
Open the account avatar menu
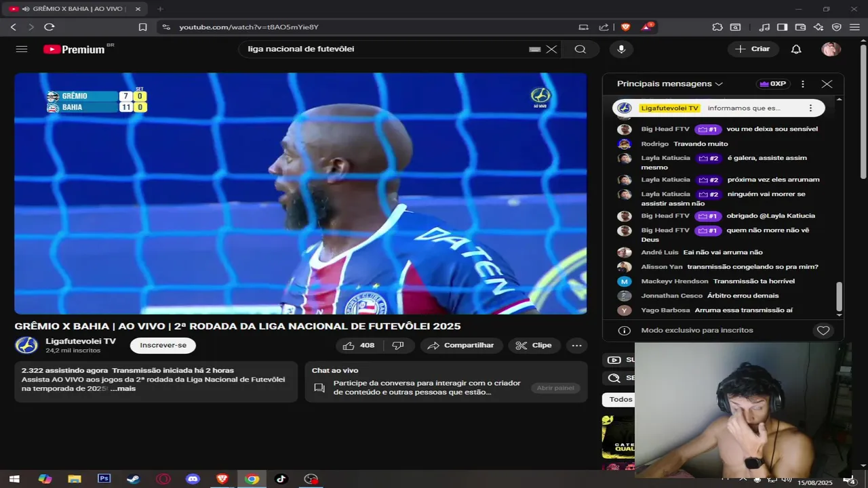click(831, 49)
